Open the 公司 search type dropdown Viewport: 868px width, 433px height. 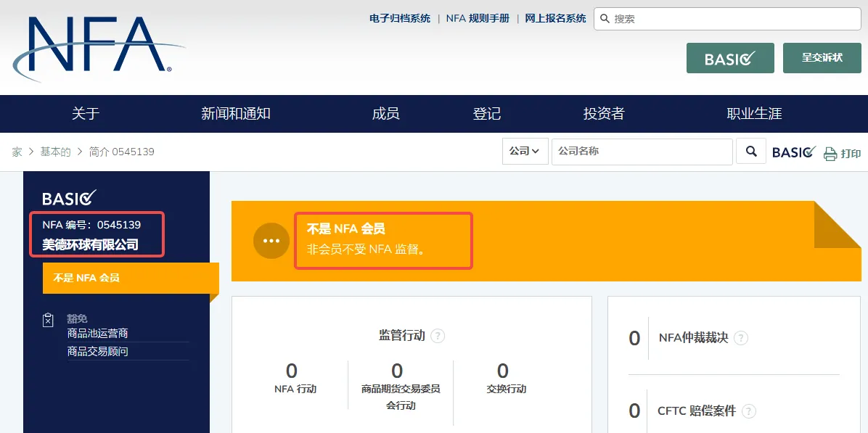tap(525, 151)
